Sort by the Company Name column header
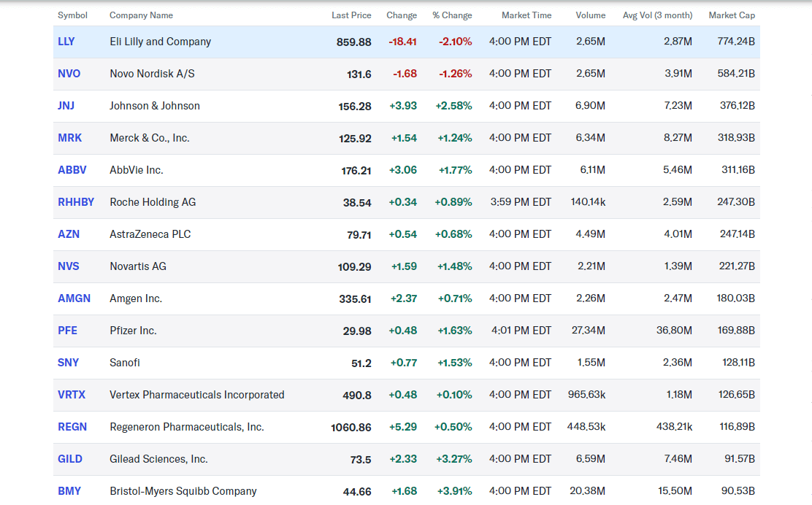 (x=141, y=15)
